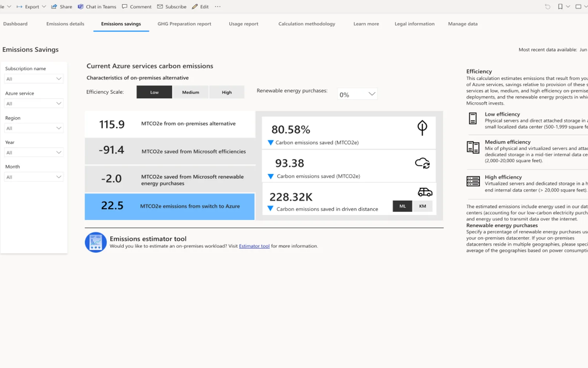
Task: Go to GHG Preparation report tab
Action: (184, 24)
